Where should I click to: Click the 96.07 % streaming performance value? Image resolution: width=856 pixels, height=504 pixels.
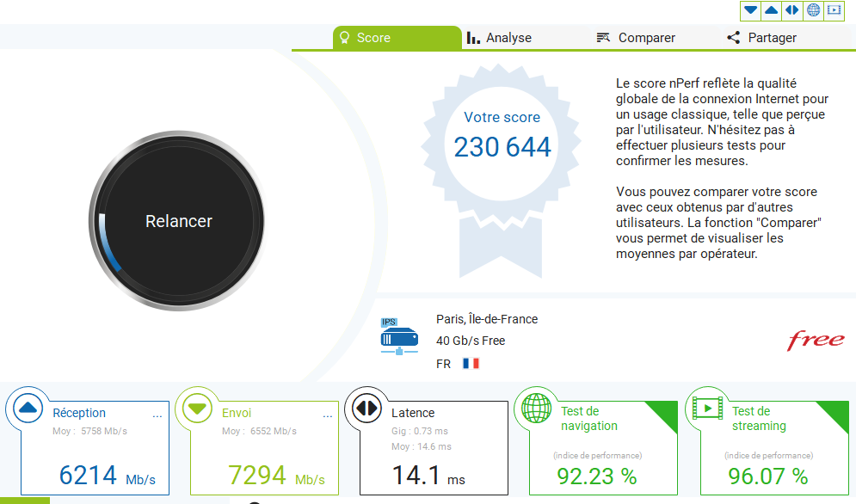click(x=768, y=476)
